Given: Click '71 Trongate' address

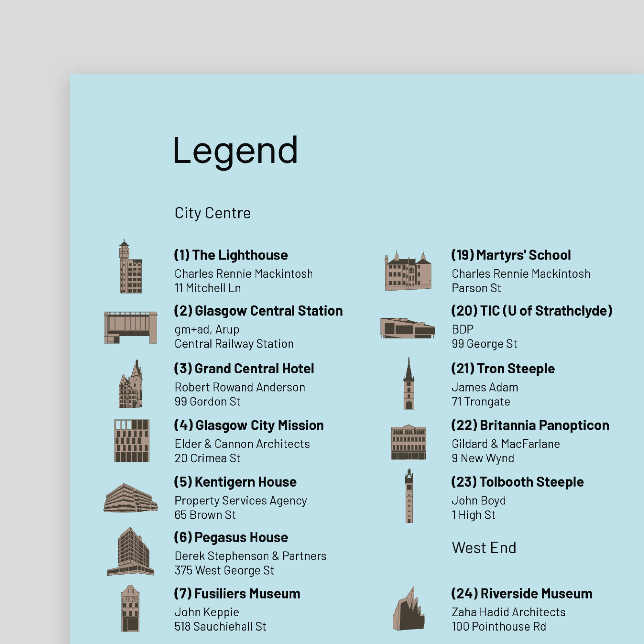Looking at the screenshot, I should [x=481, y=402].
